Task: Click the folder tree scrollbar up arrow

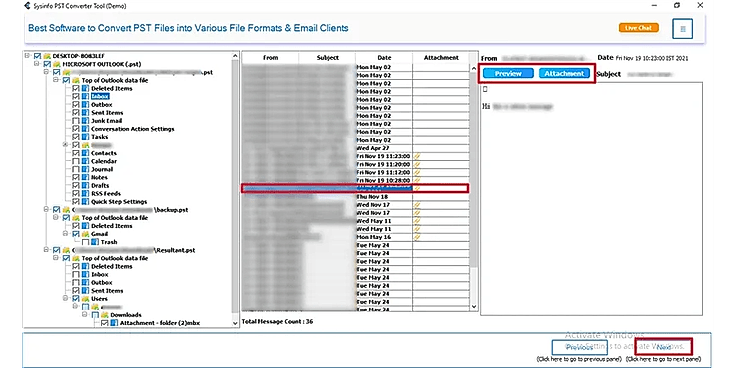Action: (235, 56)
